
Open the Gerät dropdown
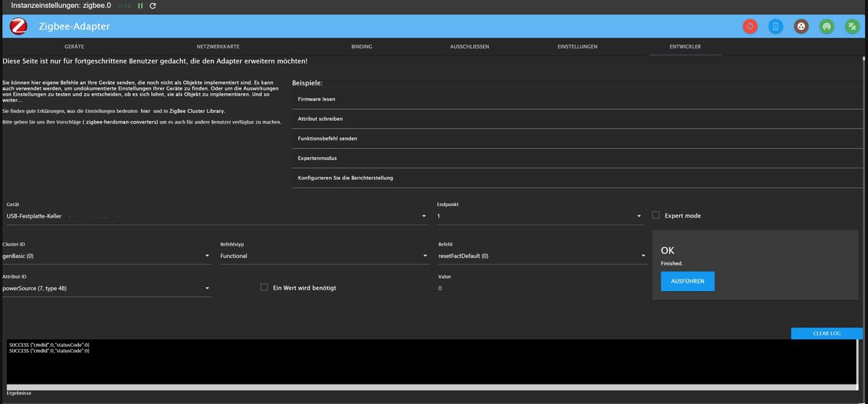pyautogui.click(x=216, y=216)
